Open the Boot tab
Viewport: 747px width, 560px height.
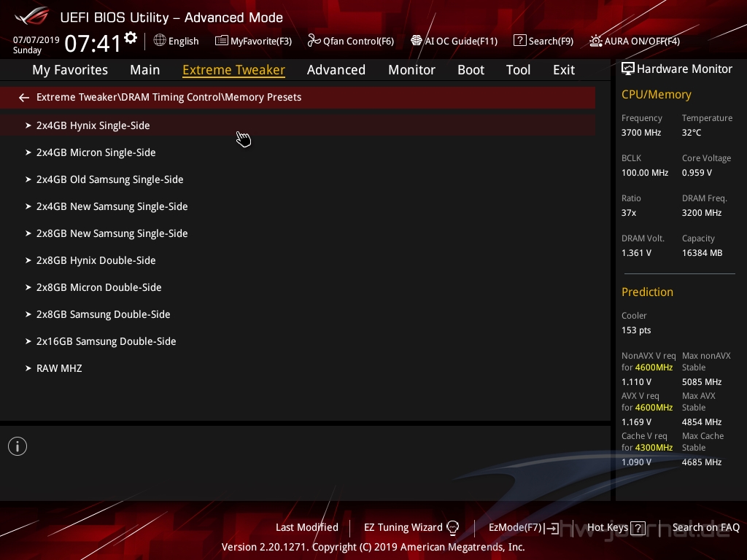tap(471, 70)
